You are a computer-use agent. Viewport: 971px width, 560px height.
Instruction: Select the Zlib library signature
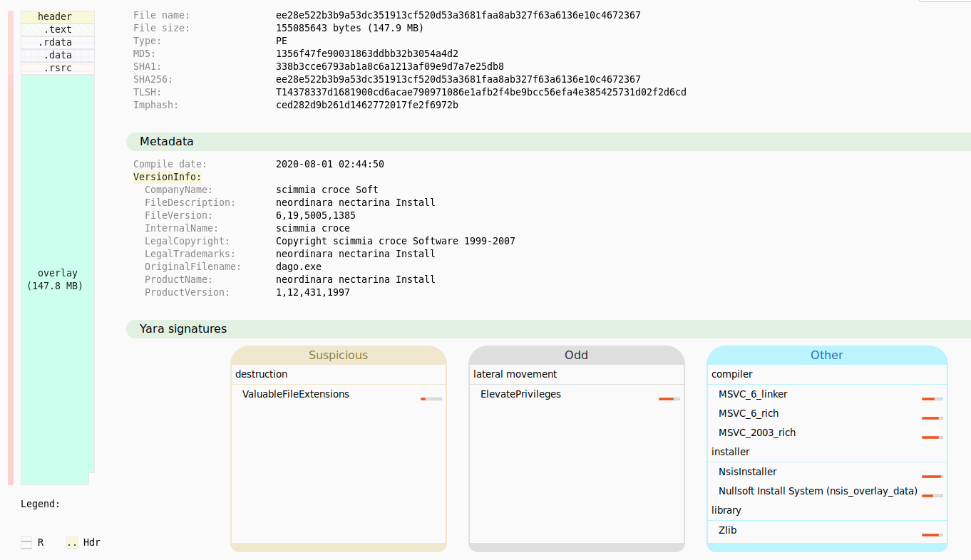729,530
